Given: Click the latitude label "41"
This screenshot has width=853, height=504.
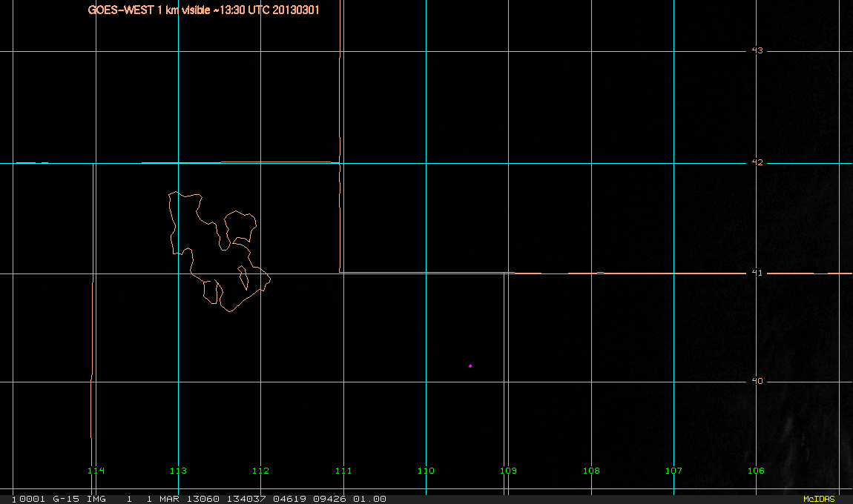Looking at the screenshot, I should click(x=757, y=273).
